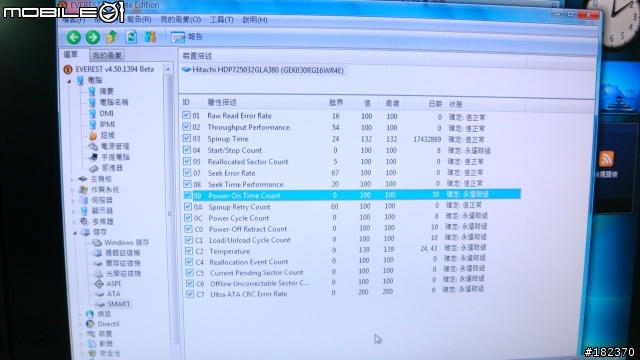This screenshot has width=640, height=360.
Task: Sort by the ID column header
Action: coord(187,102)
